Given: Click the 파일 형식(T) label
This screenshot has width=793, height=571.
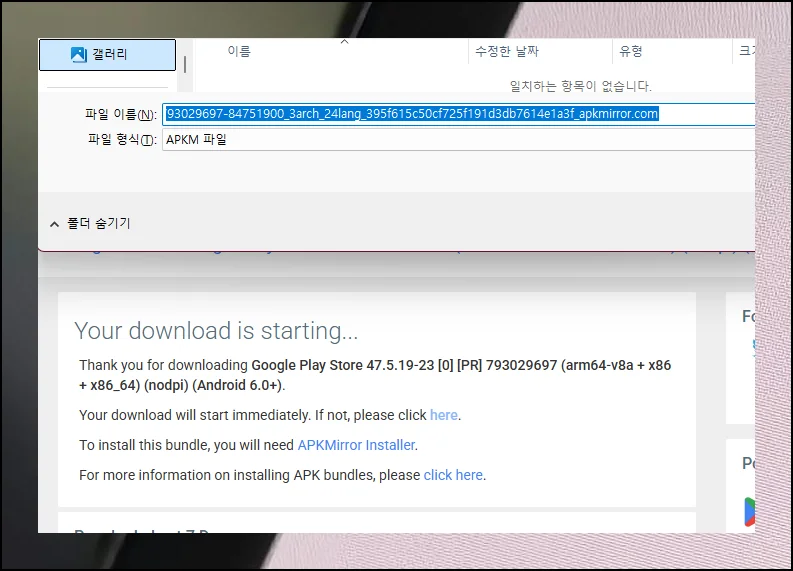Looking at the screenshot, I should [x=122, y=140].
